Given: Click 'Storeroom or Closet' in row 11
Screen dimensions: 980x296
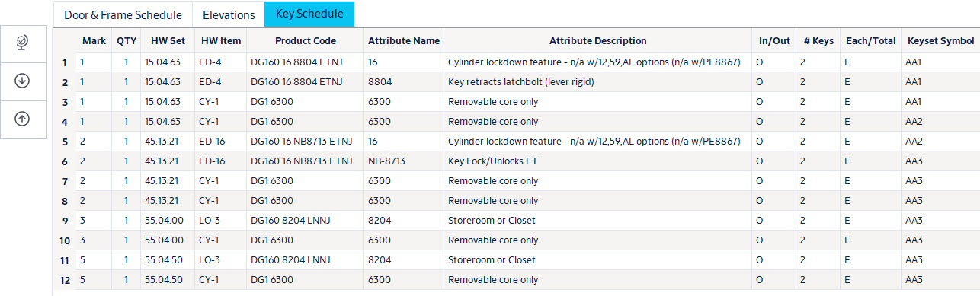Looking at the screenshot, I should coord(492,260).
